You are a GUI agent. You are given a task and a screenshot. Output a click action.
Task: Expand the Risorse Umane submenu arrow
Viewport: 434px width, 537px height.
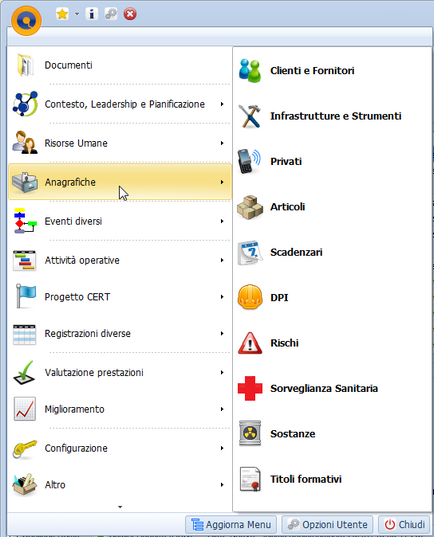pyautogui.click(x=222, y=143)
